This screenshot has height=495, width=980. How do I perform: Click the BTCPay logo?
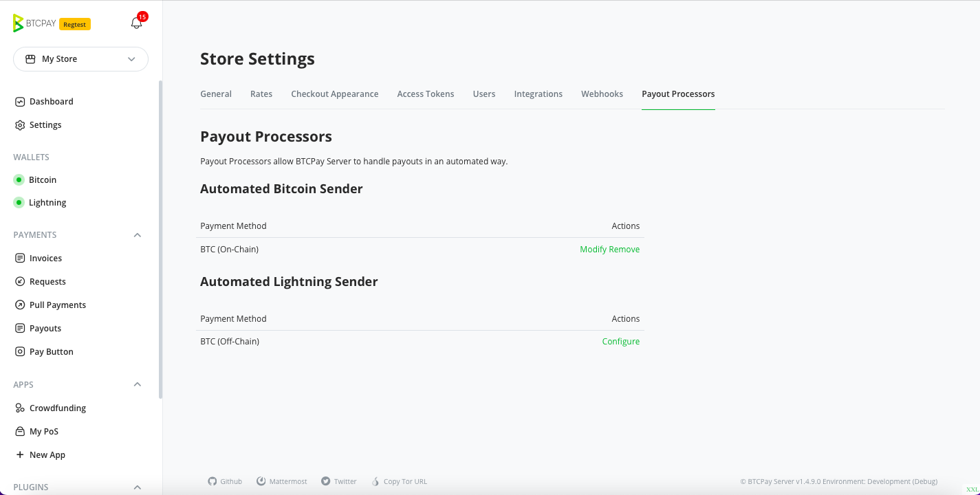34,23
